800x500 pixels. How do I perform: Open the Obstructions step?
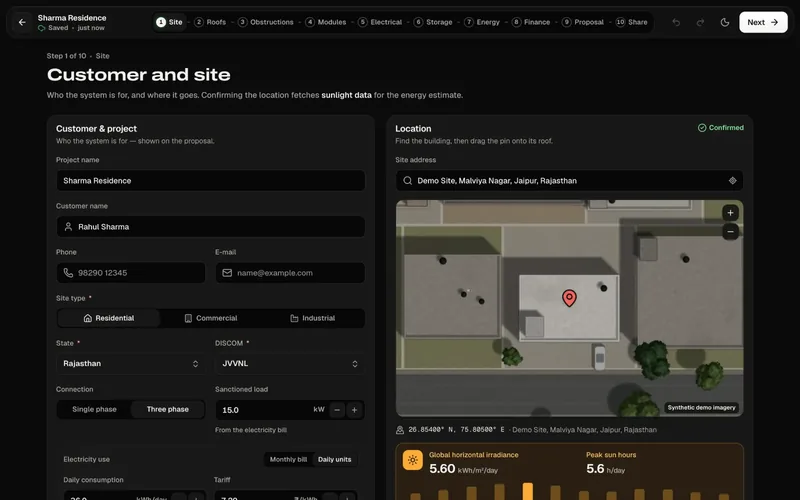(266, 22)
